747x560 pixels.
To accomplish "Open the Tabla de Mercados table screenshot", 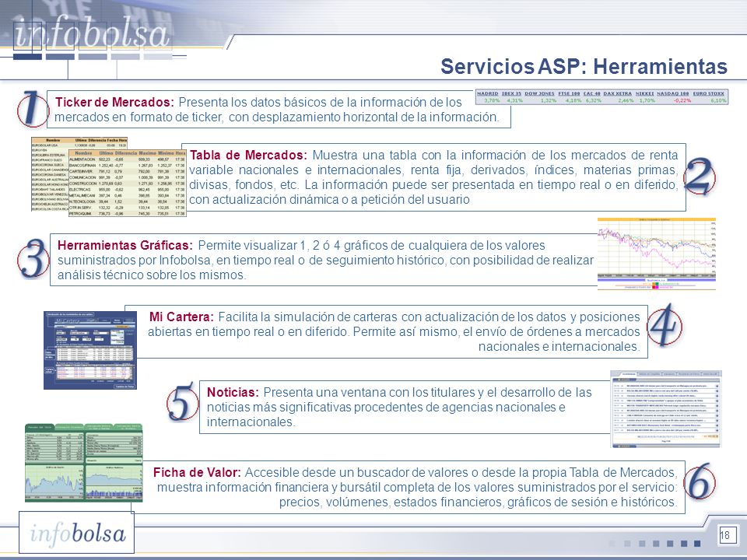I will (109, 177).
